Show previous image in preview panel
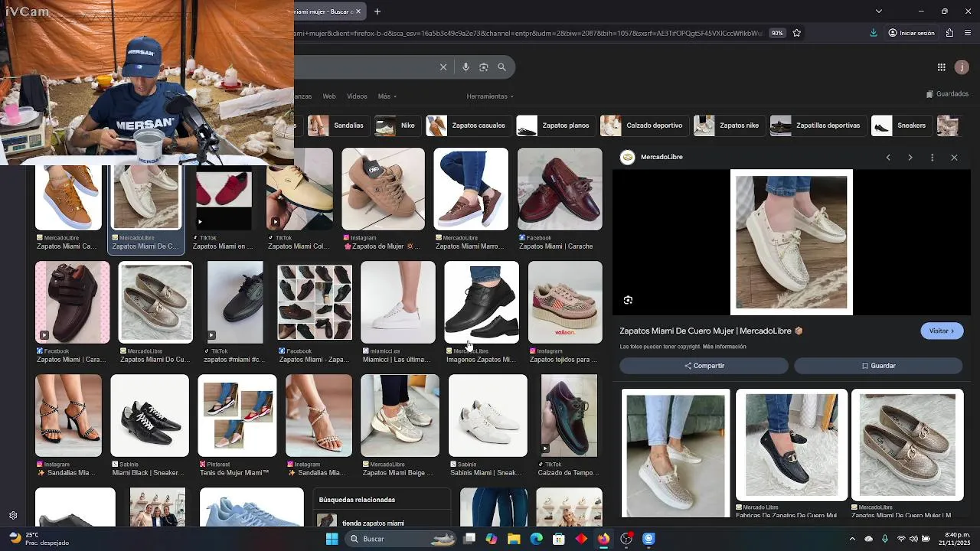Screen dimensions: 980x551 [888, 158]
